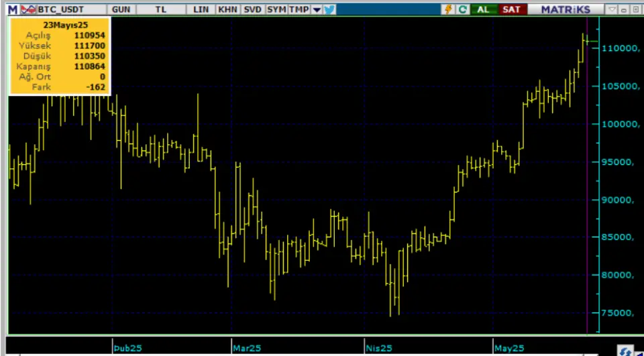Click the Nis25 date axis label
Screen dimensions: 644x356
[378, 349]
